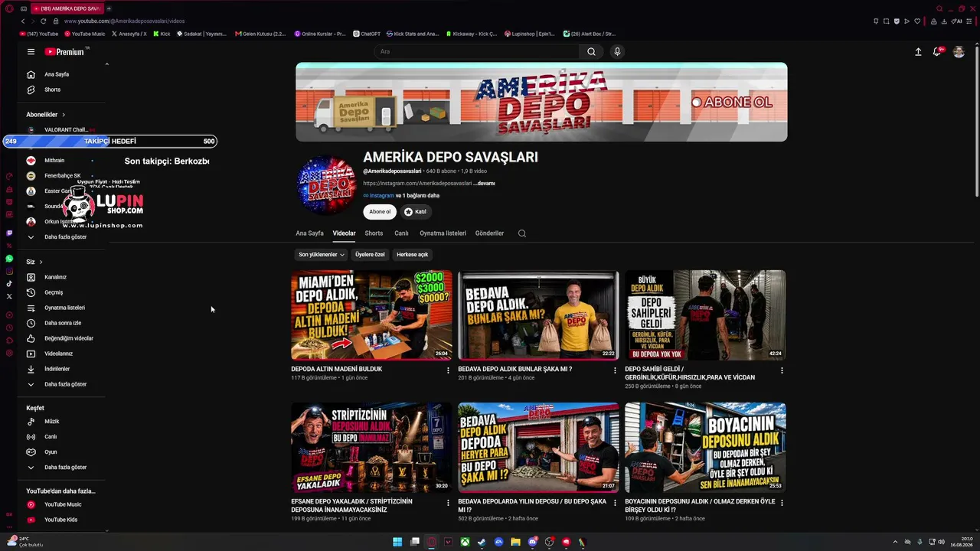Open ChatGPT bookmark in bookmarks bar
Screen dimensions: 980x551
367,34
